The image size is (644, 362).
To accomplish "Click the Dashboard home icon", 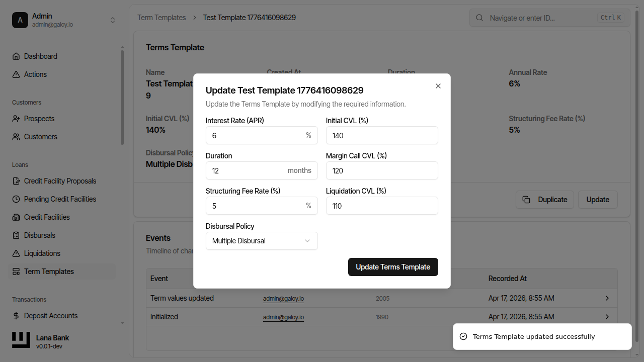I will pos(16,56).
